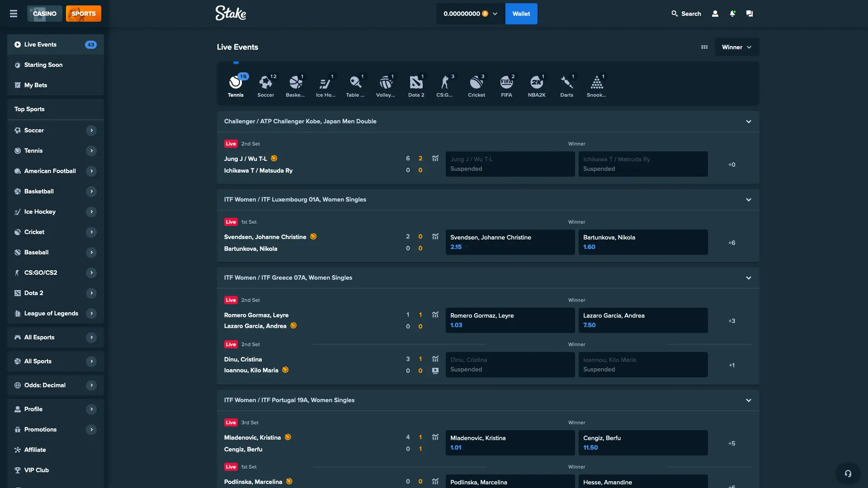Open Starting Soon in sidebar

43,65
